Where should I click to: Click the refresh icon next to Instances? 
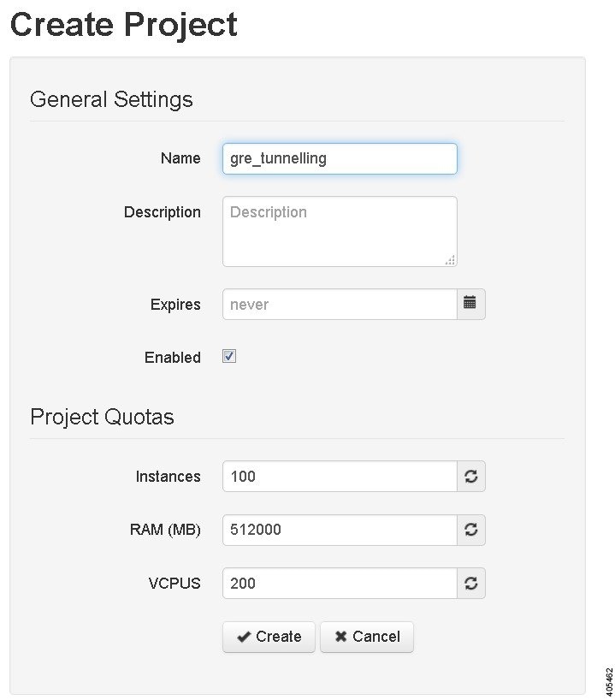coord(470,476)
